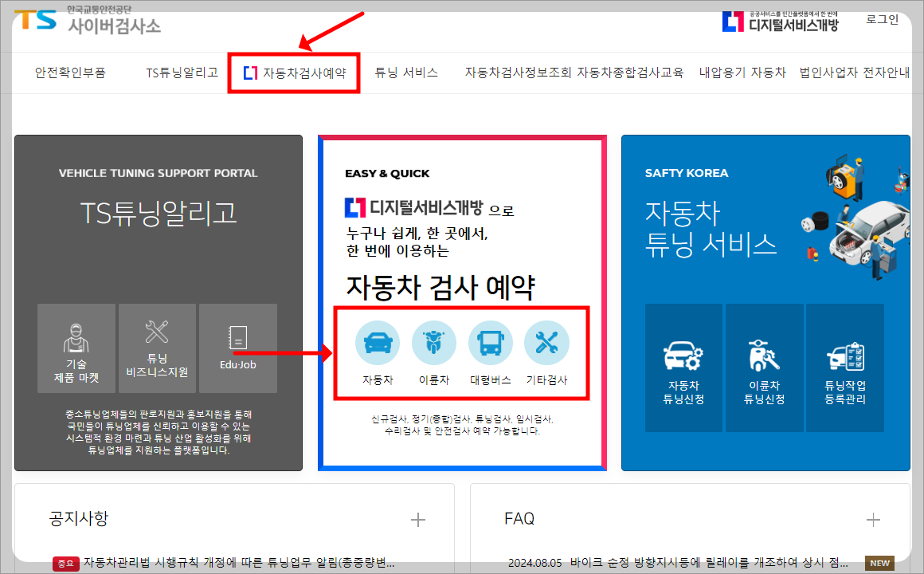Expand the 공지사항 section with plus button

tap(417, 519)
